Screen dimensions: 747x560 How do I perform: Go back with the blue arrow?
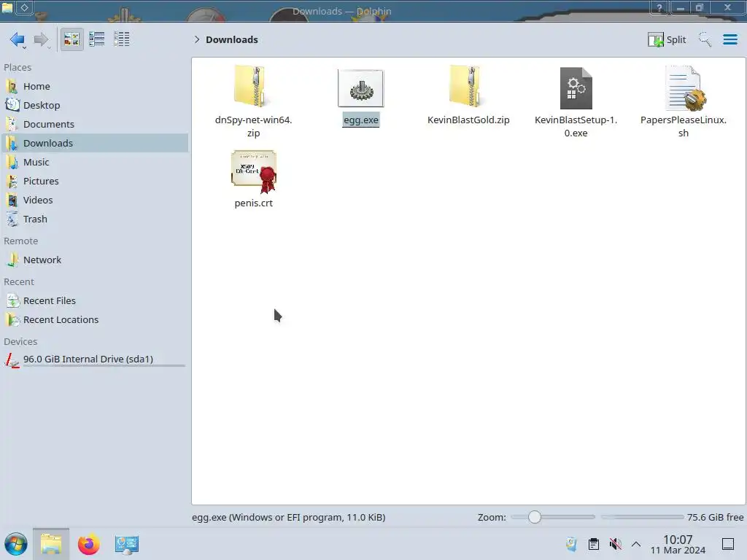18,39
